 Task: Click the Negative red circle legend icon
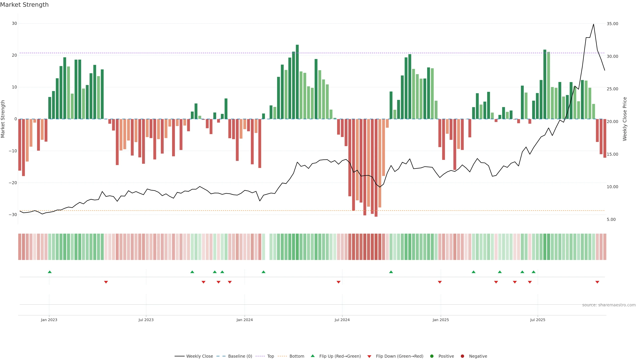tap(462, 356)
